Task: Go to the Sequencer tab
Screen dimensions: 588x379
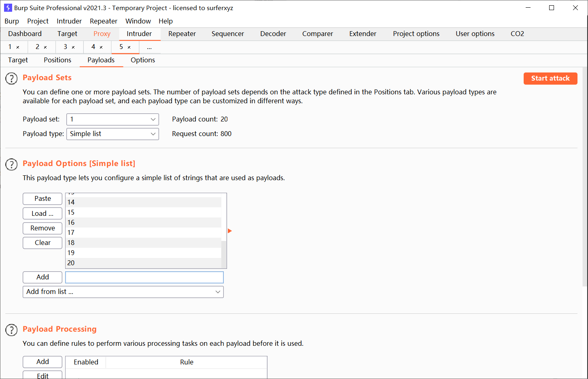Action: [228, 34]
